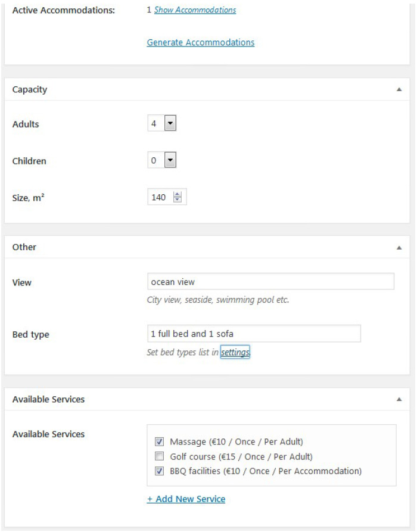417x532 pixels.
Task: Open the Adults dropdown
Action: pyautogui.click(x=170, y=125)
